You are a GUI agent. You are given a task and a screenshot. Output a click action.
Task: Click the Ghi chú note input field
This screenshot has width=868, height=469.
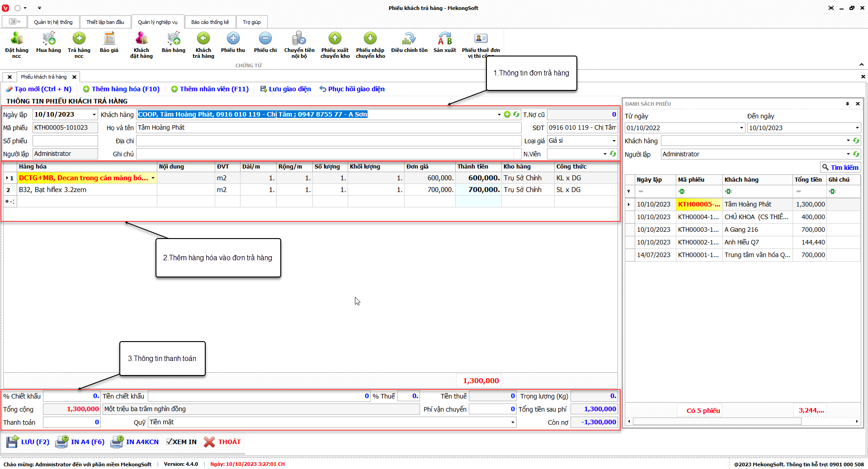pos(325,154)
